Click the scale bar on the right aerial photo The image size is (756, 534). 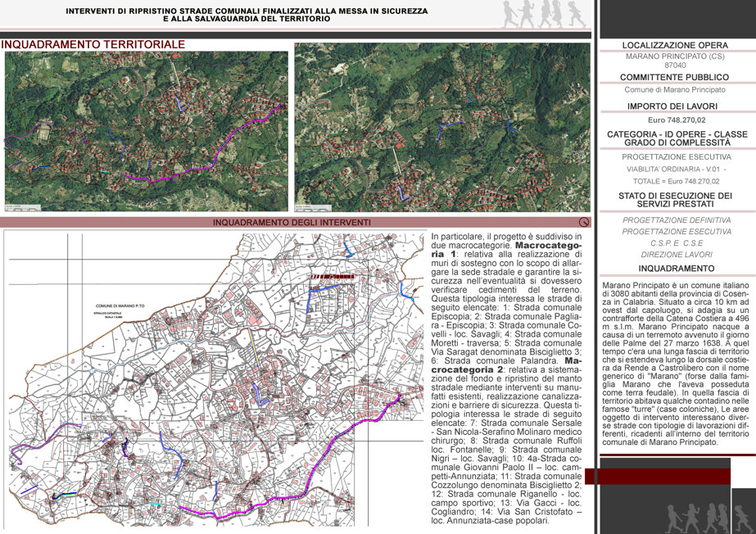point(314,207)
